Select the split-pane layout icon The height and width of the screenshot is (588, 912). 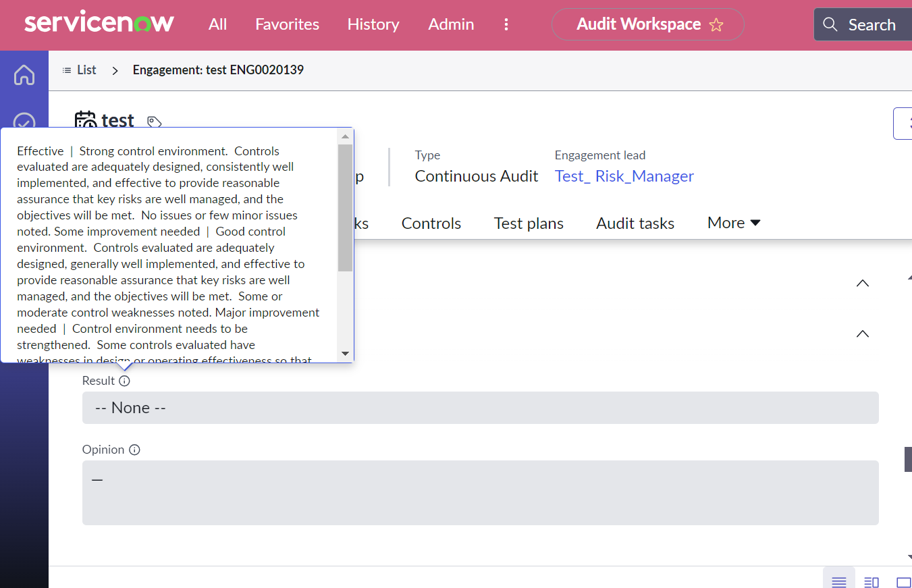(x=871, y=581)
